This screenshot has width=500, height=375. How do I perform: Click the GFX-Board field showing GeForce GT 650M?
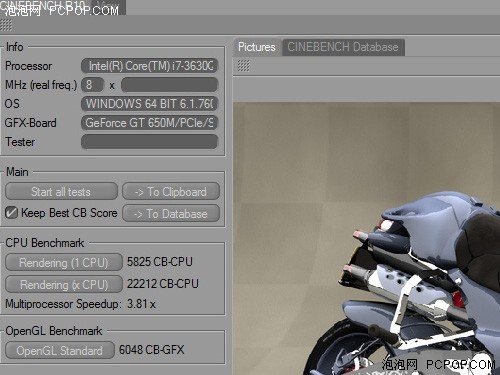click(149, 123)
